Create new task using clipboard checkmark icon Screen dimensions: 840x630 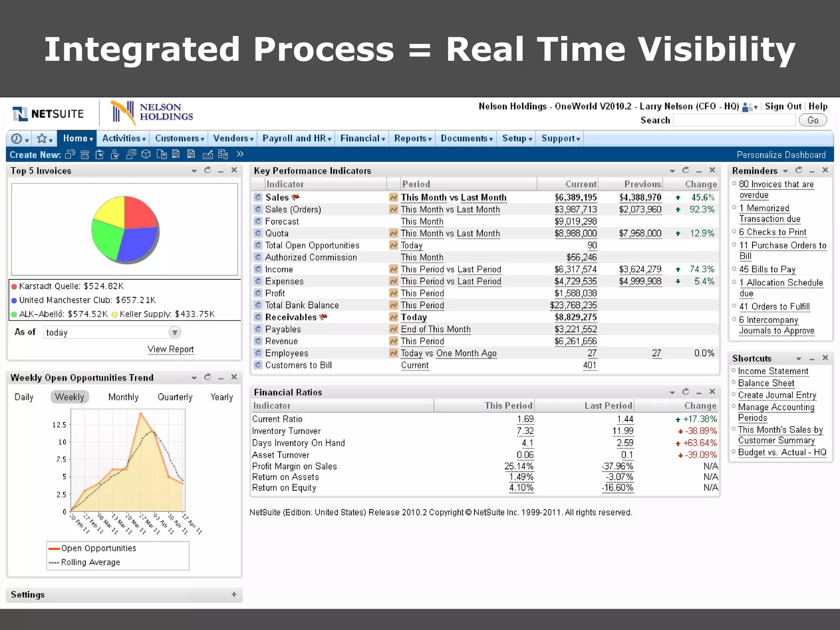[x=100, y=155]
